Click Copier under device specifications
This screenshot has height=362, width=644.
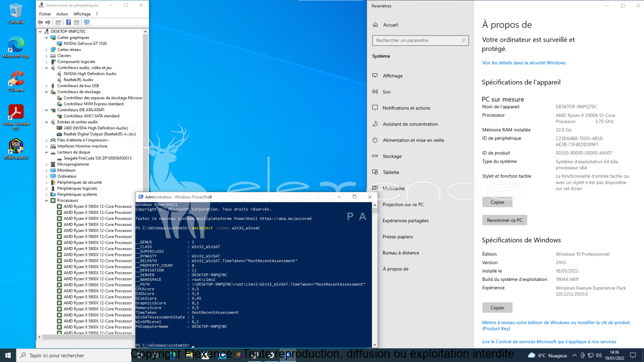497,202
